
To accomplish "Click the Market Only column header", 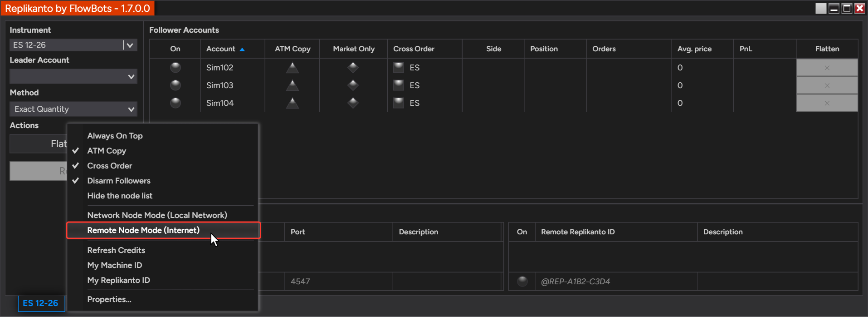I will pyautogui.click(x=353, y=49).
